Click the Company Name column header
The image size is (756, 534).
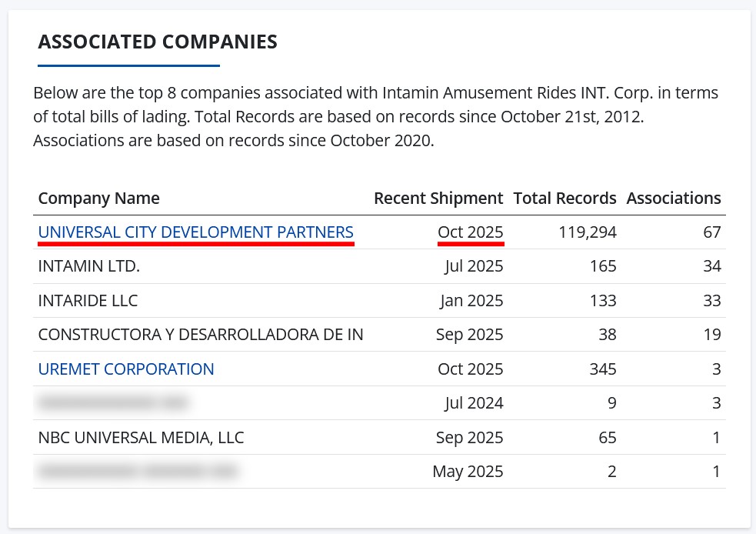pyautogui.click(x=98, y=199)
